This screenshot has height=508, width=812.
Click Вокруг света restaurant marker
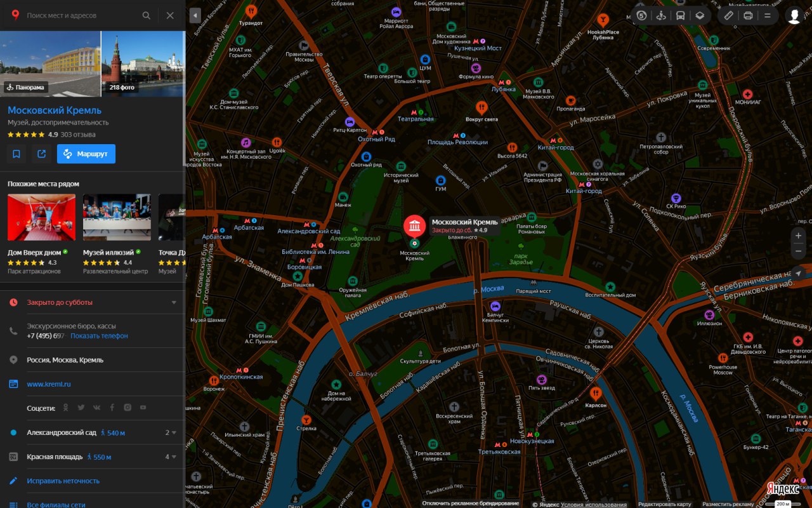481,107
